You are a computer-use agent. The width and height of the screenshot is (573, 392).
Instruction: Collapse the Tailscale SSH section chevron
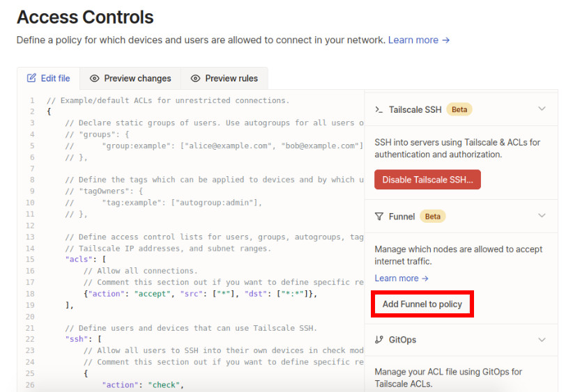(542, 109)
